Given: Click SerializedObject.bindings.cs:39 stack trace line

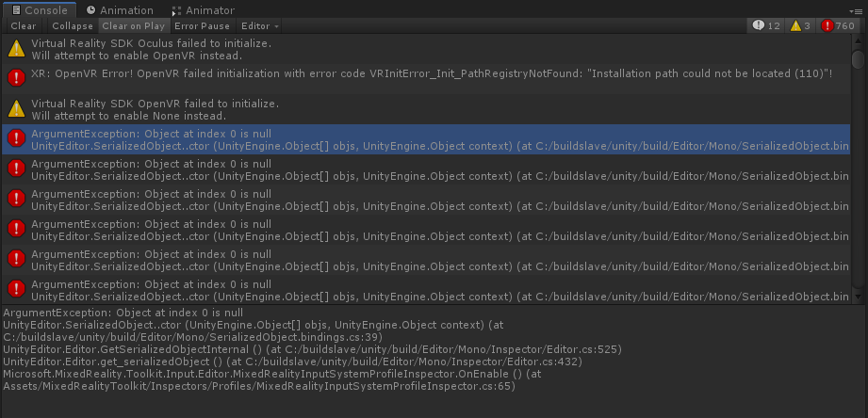Looking at the screenshot, I should (253, 331).
